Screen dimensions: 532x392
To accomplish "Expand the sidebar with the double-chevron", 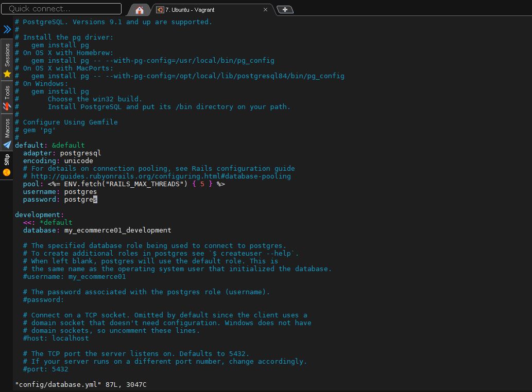I will (7, 29).
